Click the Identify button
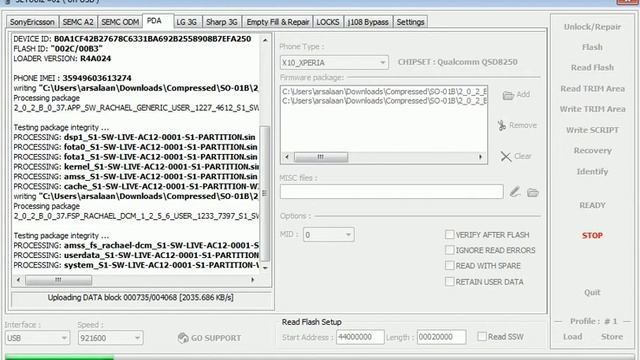The image size is (640, 360). [x=592, y=171]
